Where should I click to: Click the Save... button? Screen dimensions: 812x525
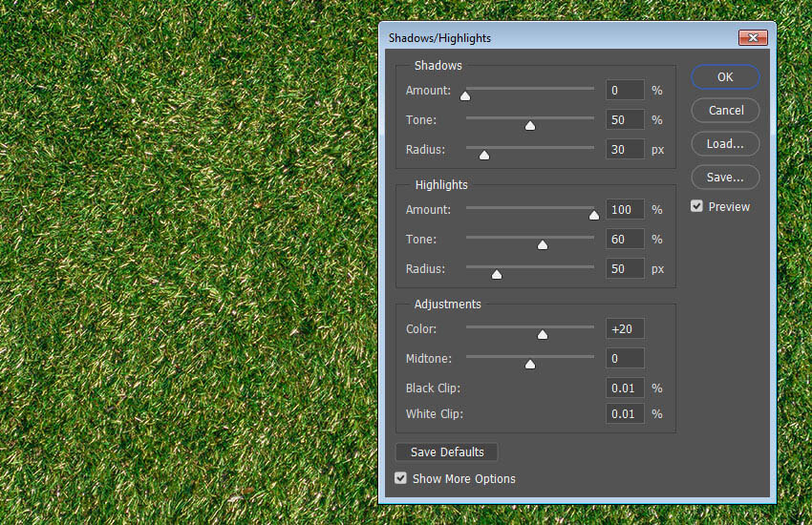[725, 178]
